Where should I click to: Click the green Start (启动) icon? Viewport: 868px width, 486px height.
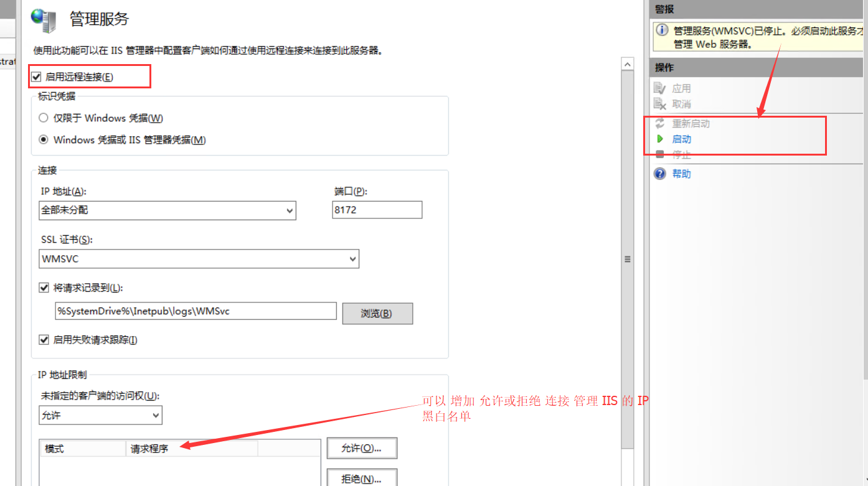coord(660,139)
